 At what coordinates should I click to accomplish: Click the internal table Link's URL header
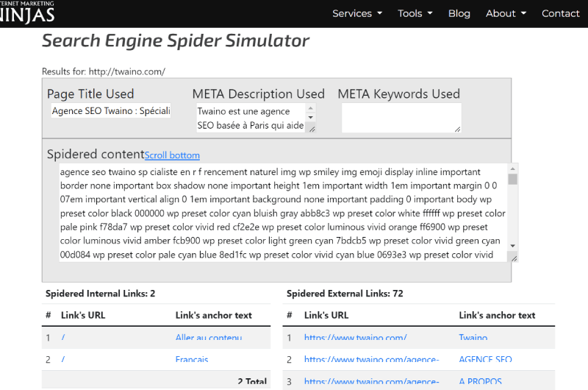tap(83, 315)
